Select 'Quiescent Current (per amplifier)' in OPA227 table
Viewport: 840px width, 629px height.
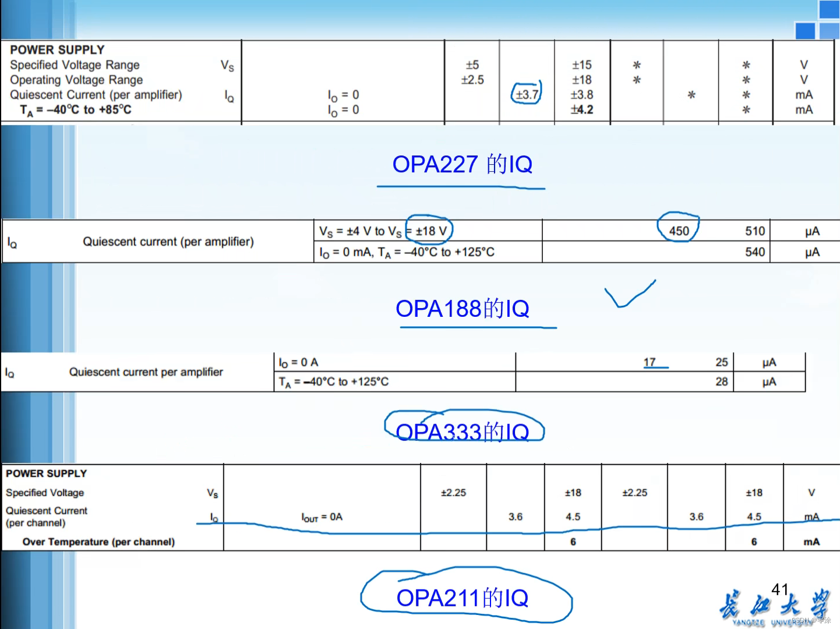(x=96, y=94)
